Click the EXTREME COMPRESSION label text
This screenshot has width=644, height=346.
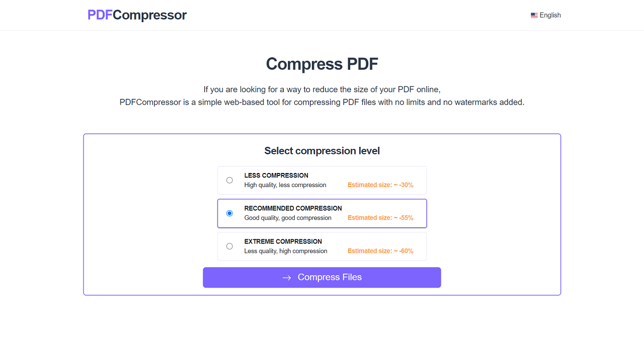coord(283,241)
